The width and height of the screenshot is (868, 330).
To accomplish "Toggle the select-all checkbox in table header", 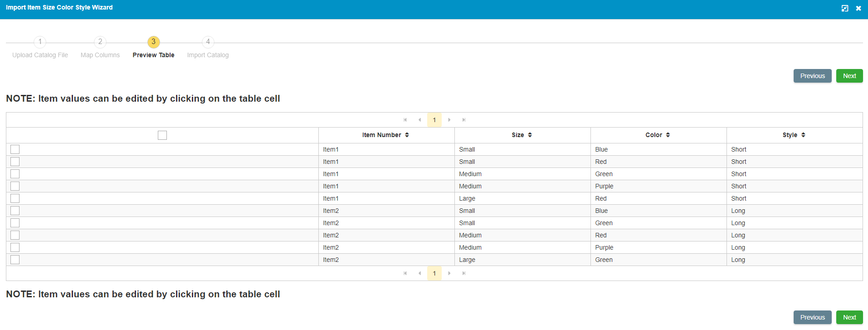I will point(162,135).
